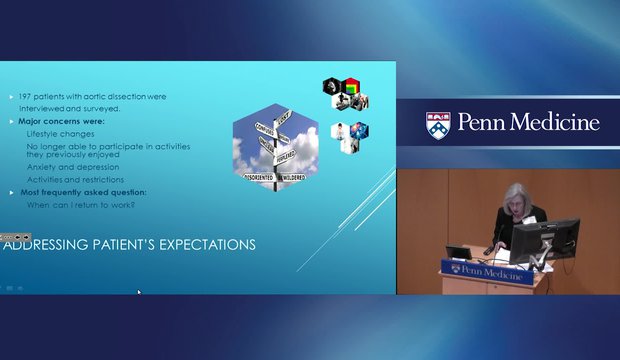The height and width of the screenshot is (360, 620).
Task: Click bullet arrow beside 'Most frequently asked question:'
Action: pos(11,193)
